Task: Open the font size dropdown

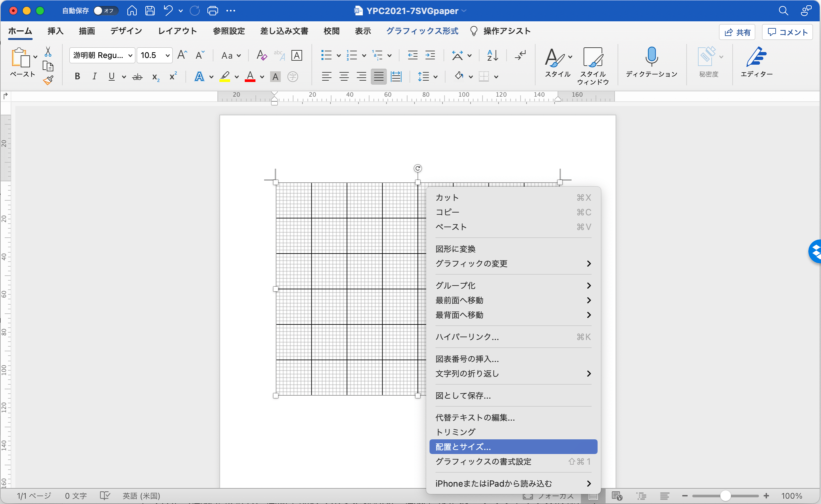Action: [x=167, y=55]
